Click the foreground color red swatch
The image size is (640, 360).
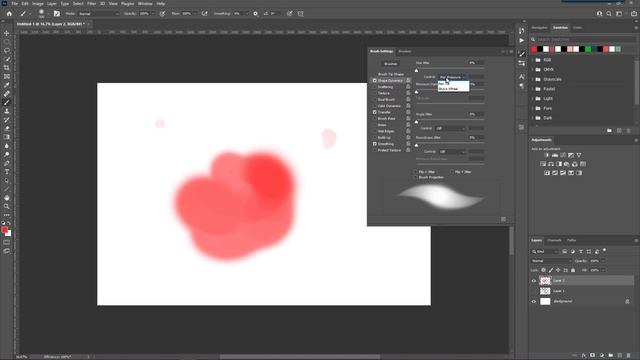click(4, 230)
